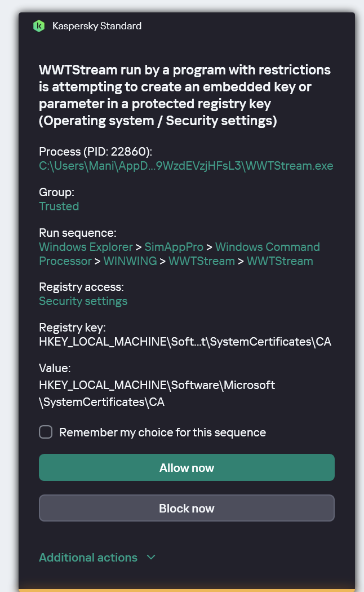Click the Allow now button
This screenshot has height=592, width=364.
coord(187,467)
